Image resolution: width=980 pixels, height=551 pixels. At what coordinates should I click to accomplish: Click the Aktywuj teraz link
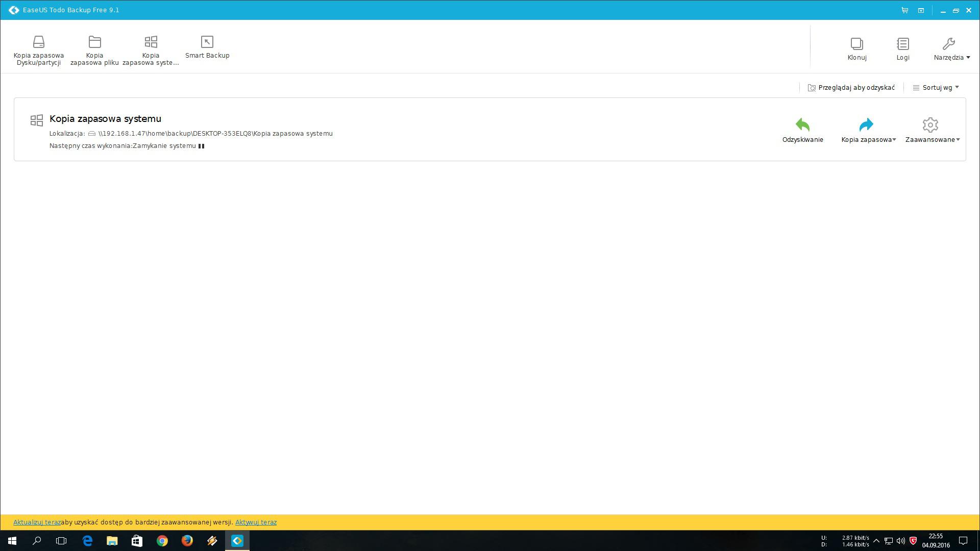coord(256,522)
